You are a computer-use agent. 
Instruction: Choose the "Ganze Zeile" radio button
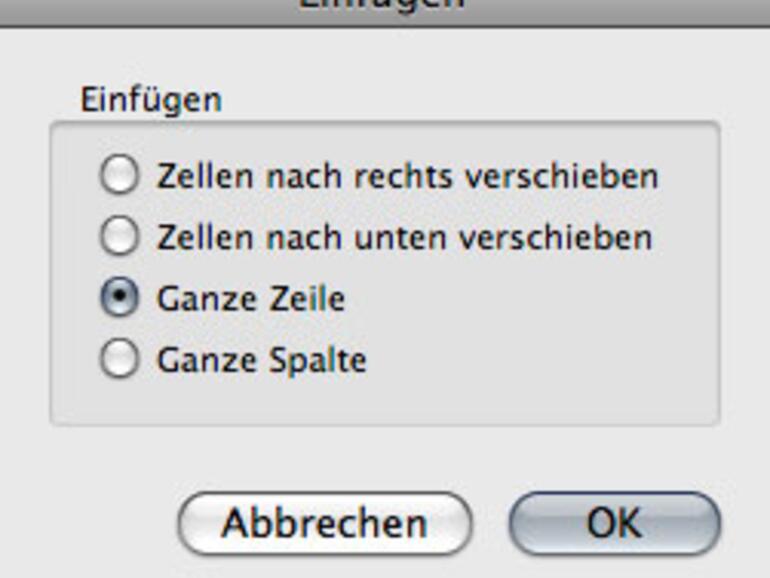(119, 299)
